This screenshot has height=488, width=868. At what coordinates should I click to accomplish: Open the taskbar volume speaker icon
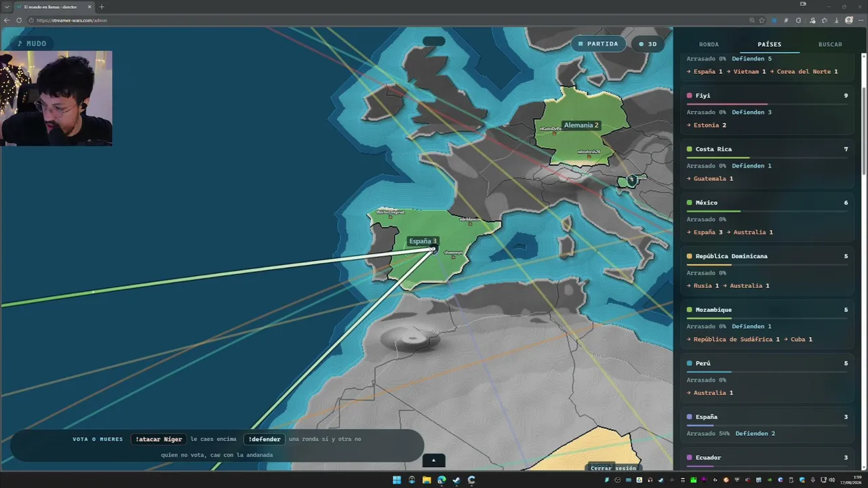(x=832, y=480)
